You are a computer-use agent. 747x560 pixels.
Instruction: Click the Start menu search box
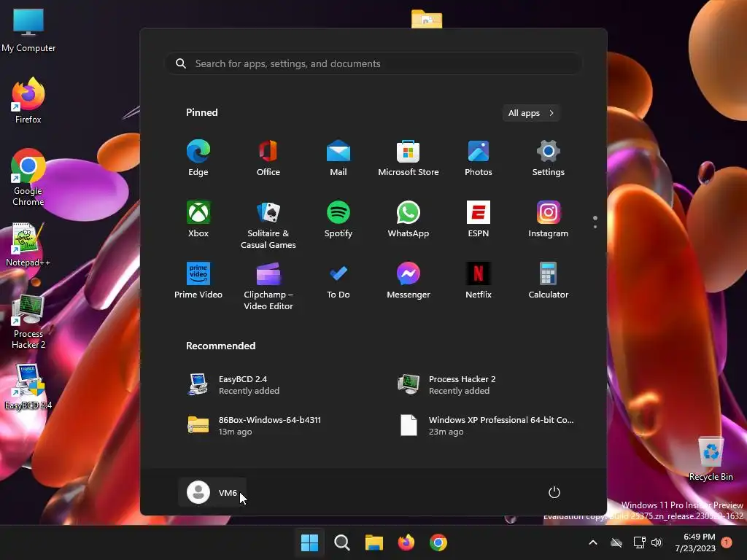tap(373, 63)
